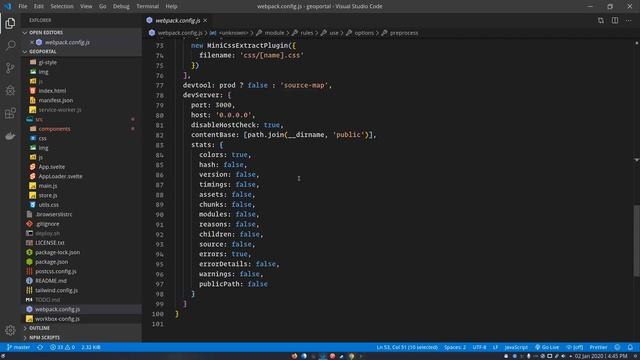Screen dimensions: 640x360
Task: Open the Docker view in activity bar
Action: click(x=10, y=136)
